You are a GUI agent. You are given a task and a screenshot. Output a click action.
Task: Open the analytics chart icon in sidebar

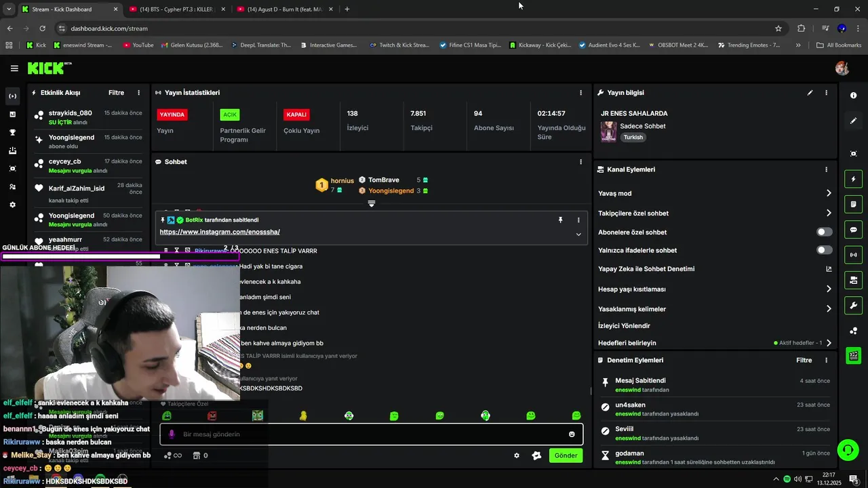[12, 115]
